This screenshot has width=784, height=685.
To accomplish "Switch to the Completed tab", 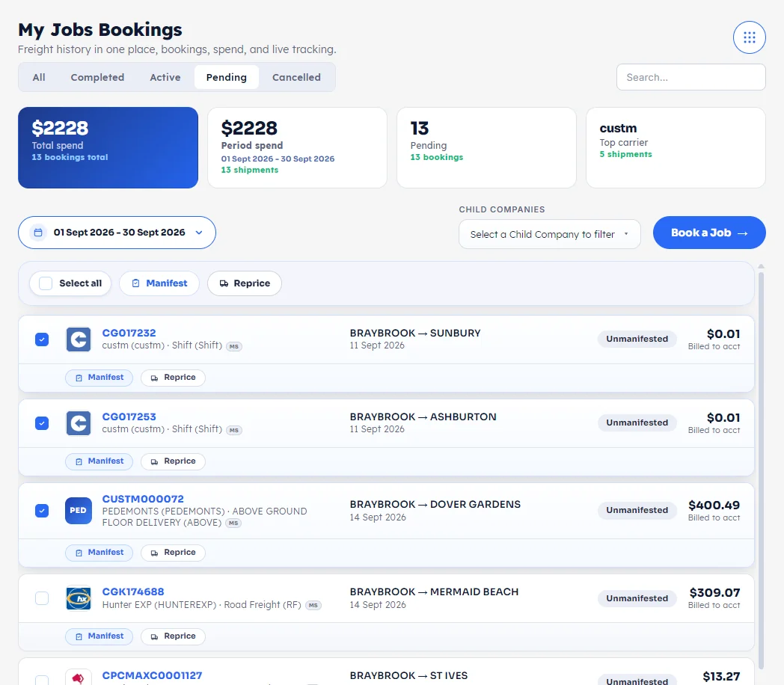I will (97, 78).
